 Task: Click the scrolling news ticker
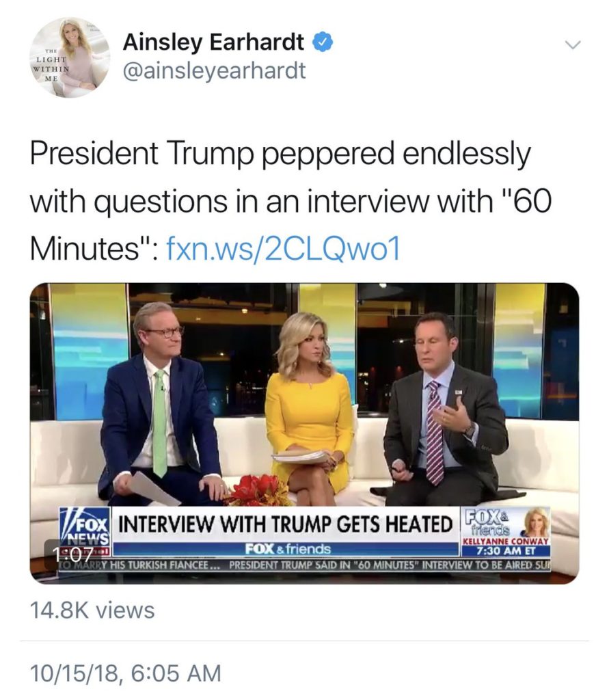[x=305, y=565]
